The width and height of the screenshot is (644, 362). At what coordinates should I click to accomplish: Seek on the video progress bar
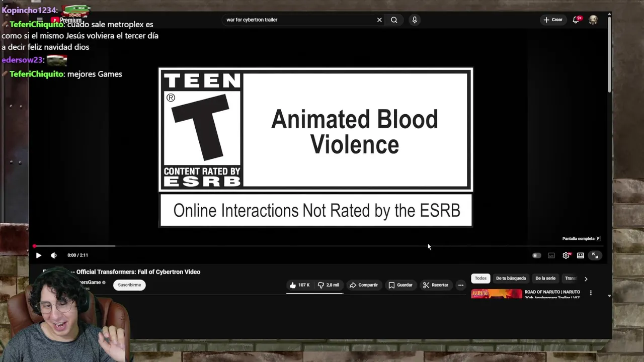tap(318, 246)
